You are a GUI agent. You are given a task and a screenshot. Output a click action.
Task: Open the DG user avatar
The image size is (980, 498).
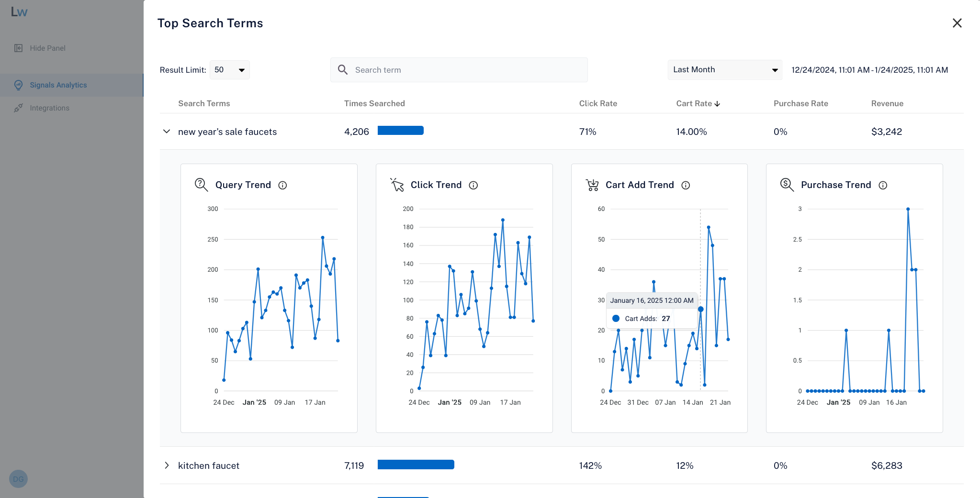click(18, 479)
